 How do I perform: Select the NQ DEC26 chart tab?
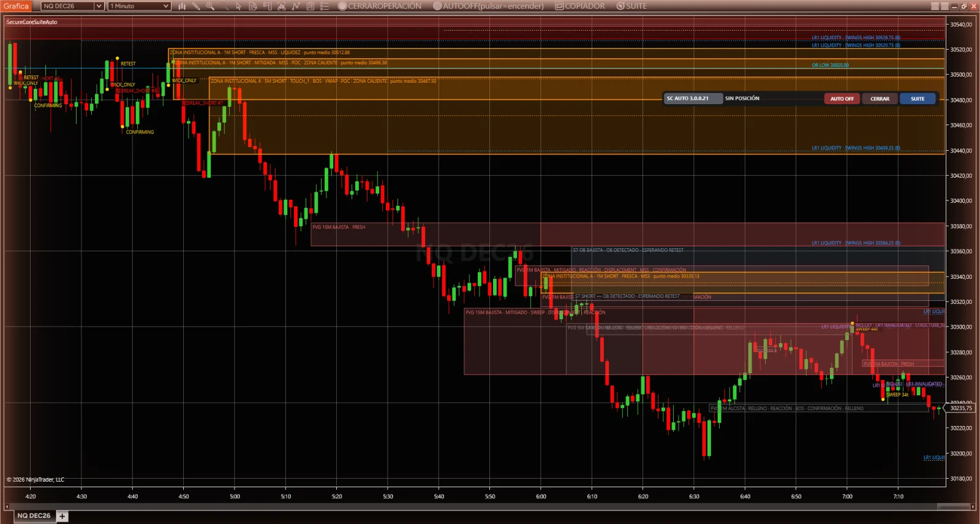[x=34, y=516]
